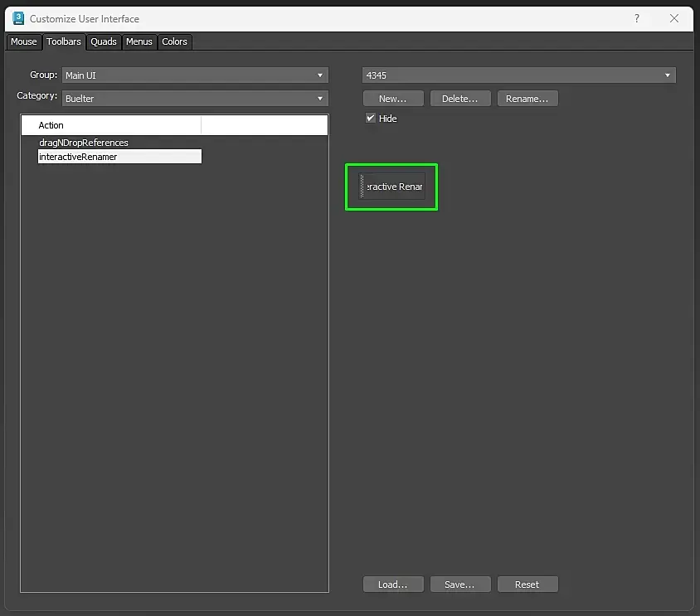Click the Delete... toolbar button
This screenshot has height=616, width=700.
[x=460, y=99]
